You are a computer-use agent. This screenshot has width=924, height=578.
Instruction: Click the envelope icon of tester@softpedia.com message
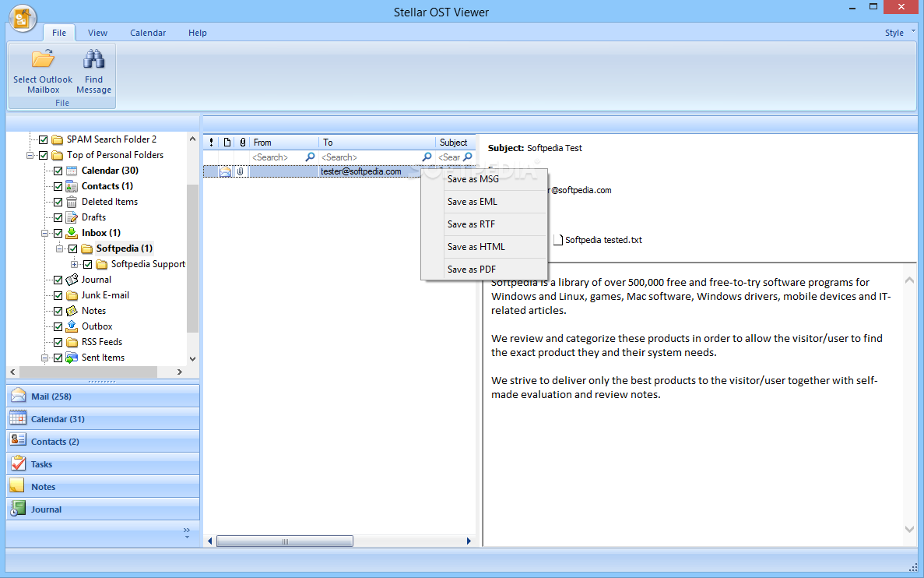click(x=225, y=171)
